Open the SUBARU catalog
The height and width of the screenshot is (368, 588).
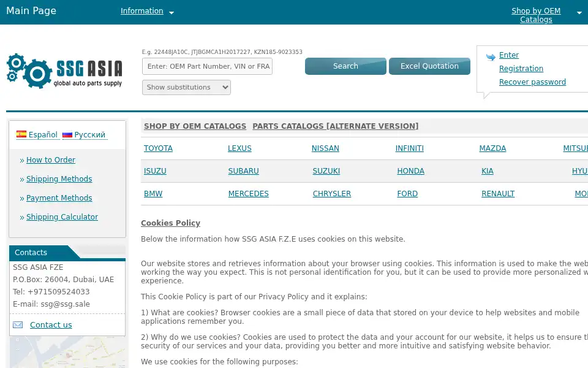point(243,171)
